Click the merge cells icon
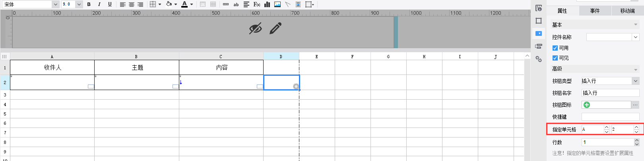Image resolution: width=644 pixels, height=161 pixels. 203,4
